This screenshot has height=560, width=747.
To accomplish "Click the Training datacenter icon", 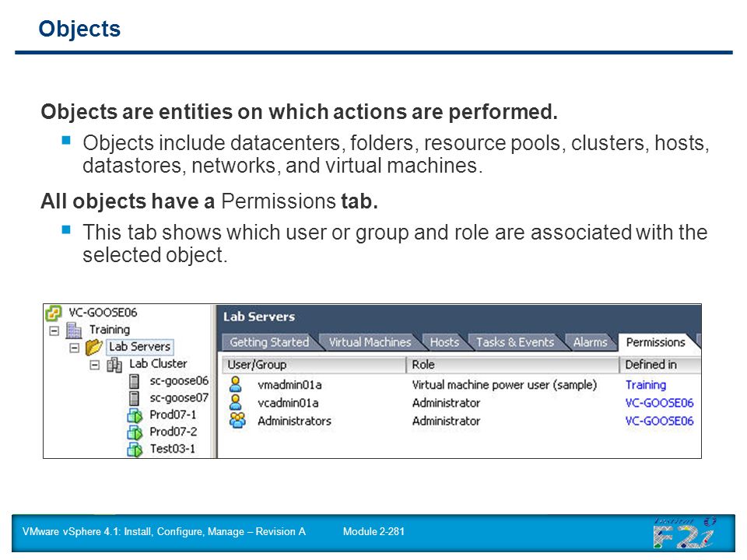I will pyautogui.click(x=74, y=330).
